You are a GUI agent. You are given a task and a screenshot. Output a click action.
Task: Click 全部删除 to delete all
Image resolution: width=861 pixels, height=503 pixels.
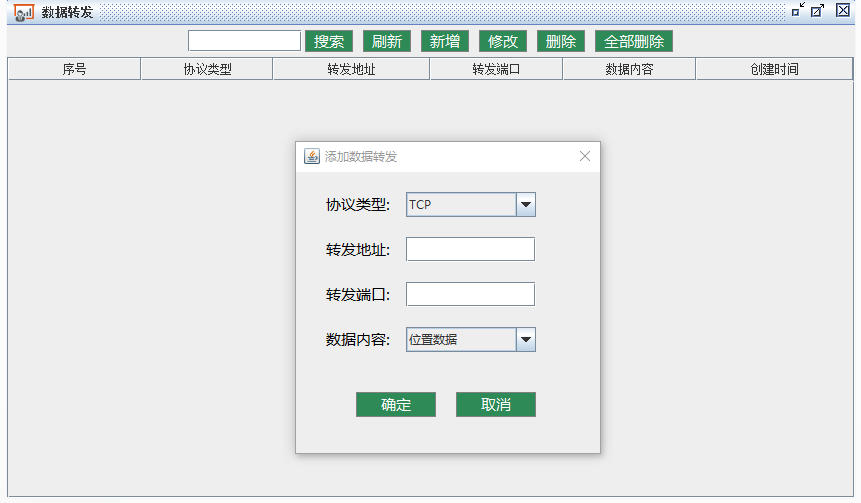click(x=634, y=41)
